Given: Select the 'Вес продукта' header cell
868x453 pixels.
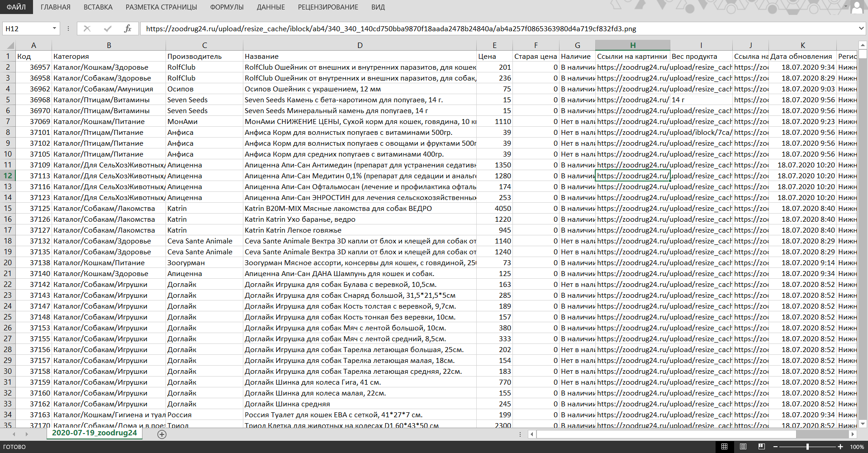Looking at the screenshot, I should 701,56.
